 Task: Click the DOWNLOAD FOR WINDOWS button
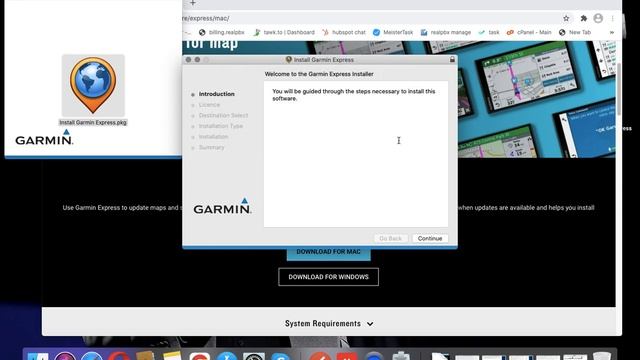(x=329, y=277)
